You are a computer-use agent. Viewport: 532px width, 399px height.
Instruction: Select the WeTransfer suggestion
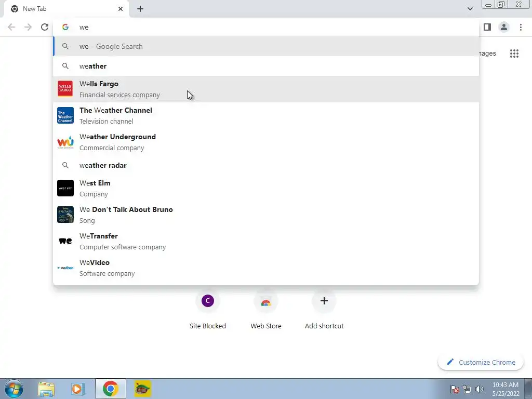[266, 241]
